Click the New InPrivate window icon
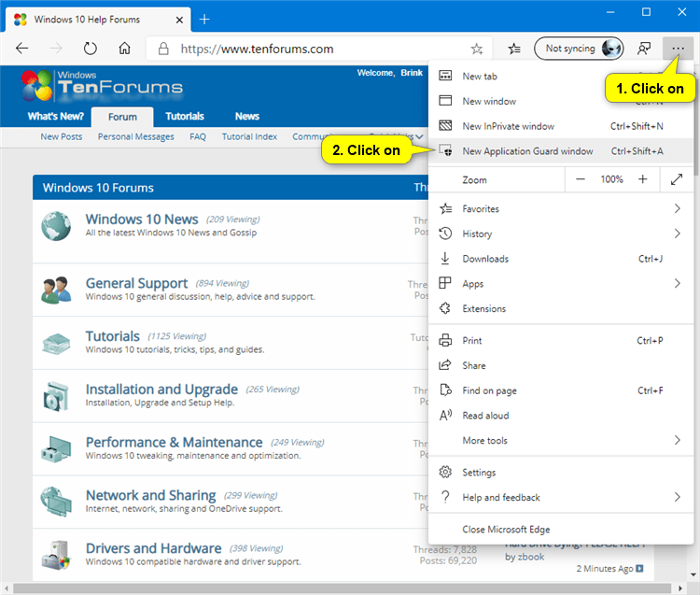The height and width of the screenshot is (595, 700). click(445, 125)
